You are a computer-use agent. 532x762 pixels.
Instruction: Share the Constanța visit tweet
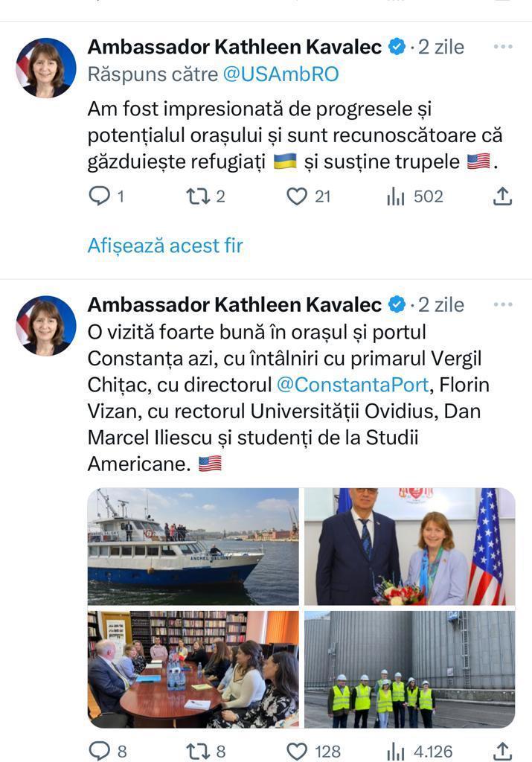502,750
